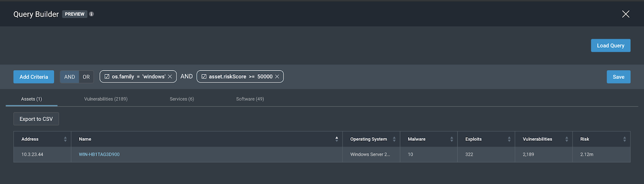Viewport: 644px width, 184px height.
Task: Switch to the Software (49) tab
Action: 250,99
